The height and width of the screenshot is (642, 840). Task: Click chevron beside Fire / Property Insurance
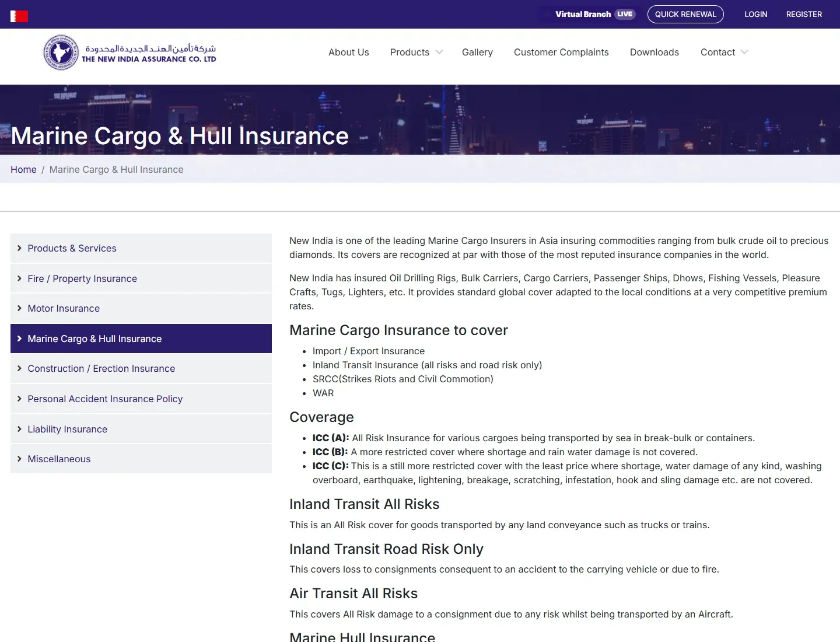point(19,278)
